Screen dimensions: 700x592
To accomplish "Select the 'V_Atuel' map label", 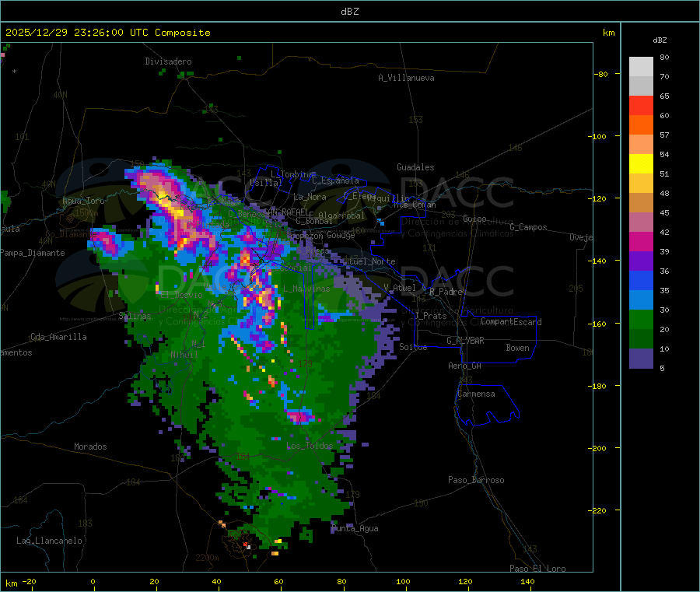I will [400, 288].
